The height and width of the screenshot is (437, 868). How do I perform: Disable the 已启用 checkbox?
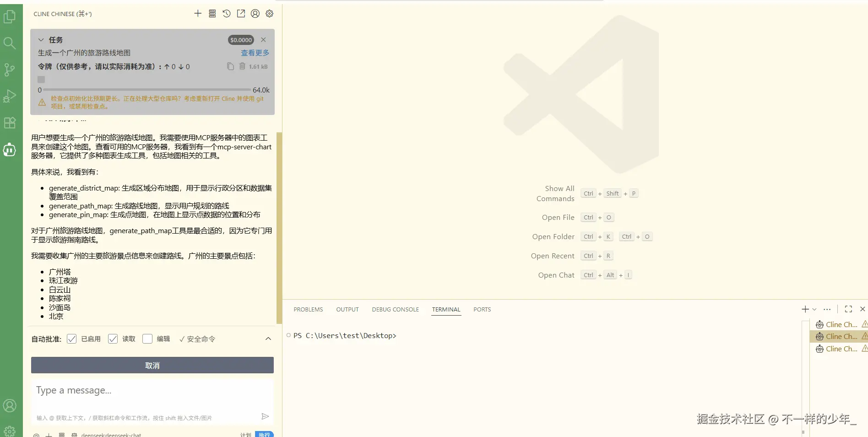pos(71,339)
